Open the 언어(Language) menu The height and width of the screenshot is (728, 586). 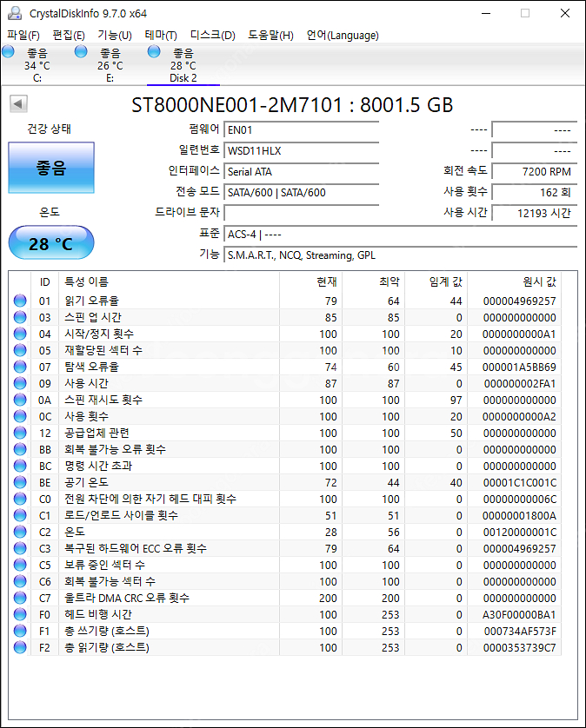coord(343,36)
